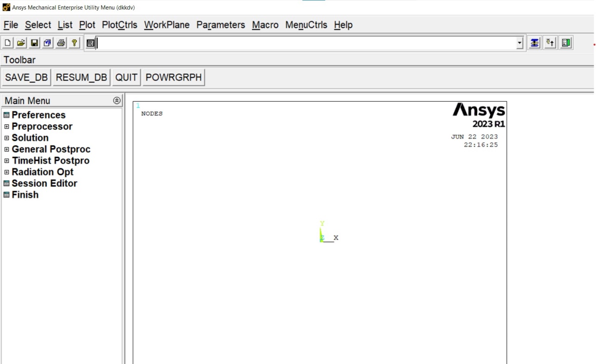Image resolution: width=596 pixels, height=364 pixels.
Task: Click the JUN 22 2023 date text
Action: (x=474, y=137)
